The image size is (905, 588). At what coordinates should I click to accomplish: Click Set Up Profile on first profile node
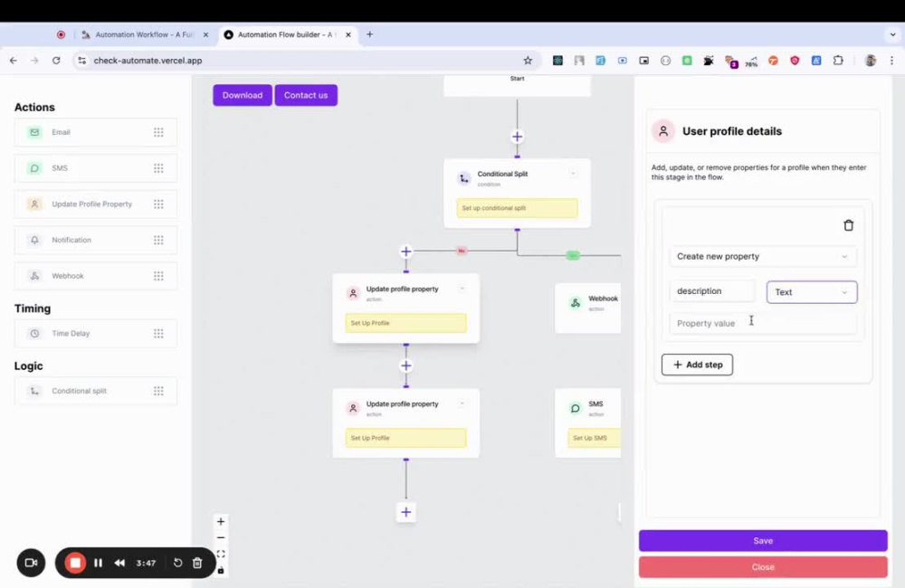pos(405,323)
